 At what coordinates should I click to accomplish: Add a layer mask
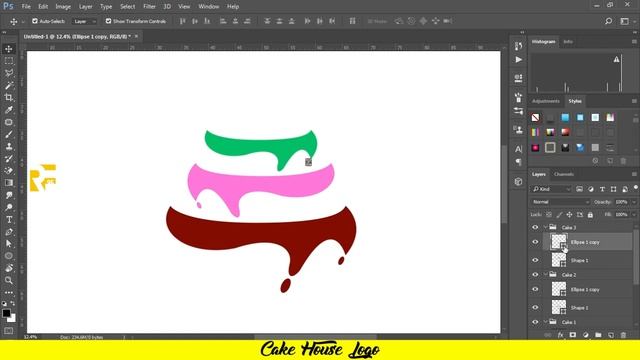(573, 335)
